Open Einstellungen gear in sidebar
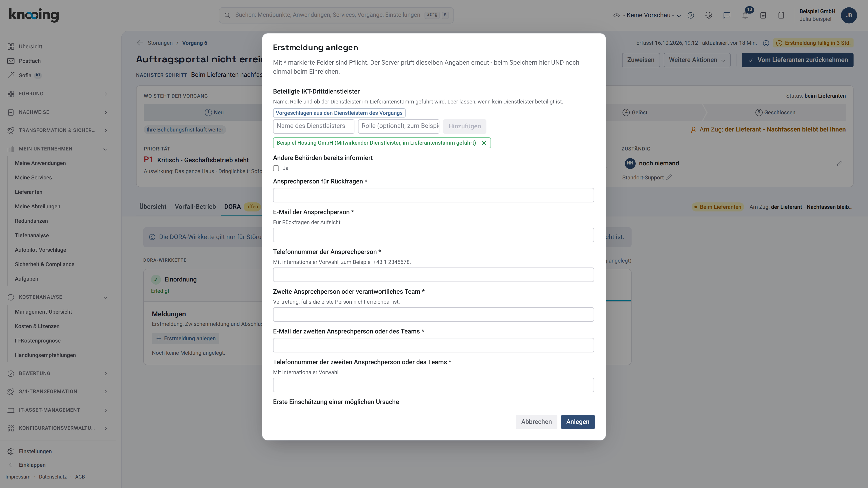 pos(35,451)
